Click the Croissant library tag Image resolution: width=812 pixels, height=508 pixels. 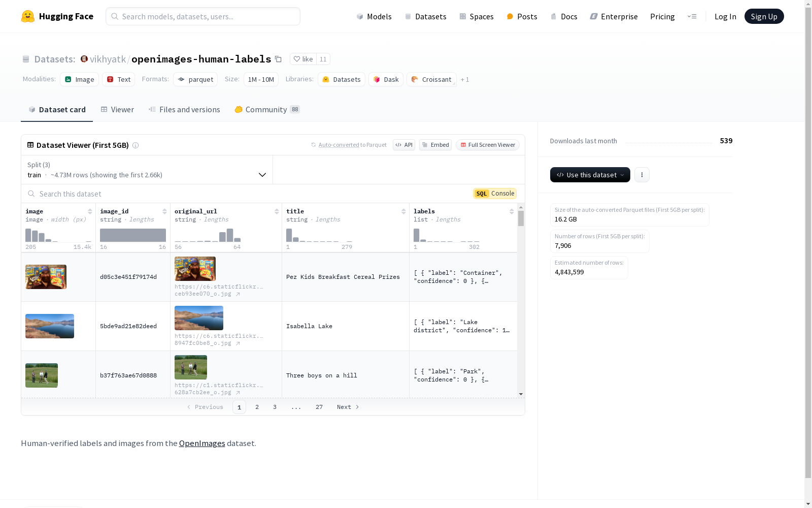click(x=431, y=79)
